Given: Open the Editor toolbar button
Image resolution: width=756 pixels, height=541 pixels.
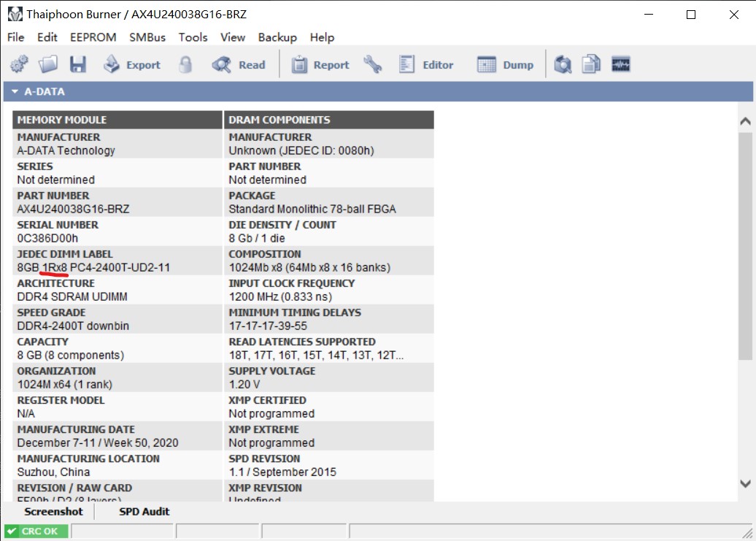Looking at the screenshot, I should click(426, 64).
